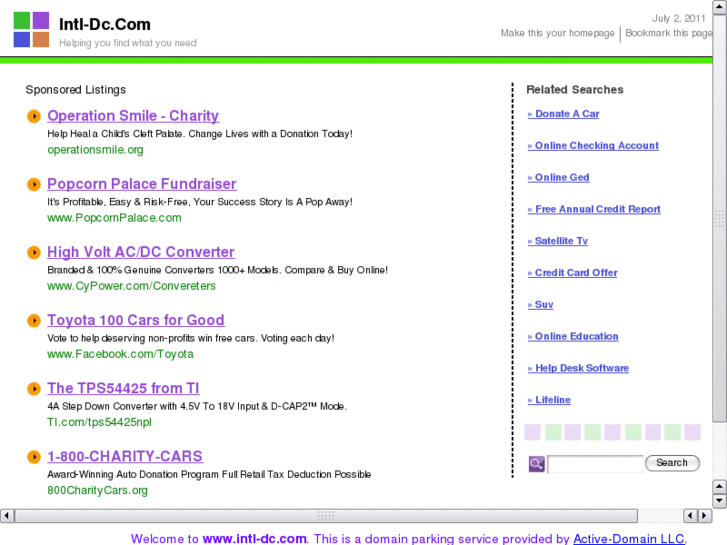Screen dimensions: 727x545
Task: Click orange arrow bullet beside 1-800-CHARITY-CARS
Action: coord(34,457)
